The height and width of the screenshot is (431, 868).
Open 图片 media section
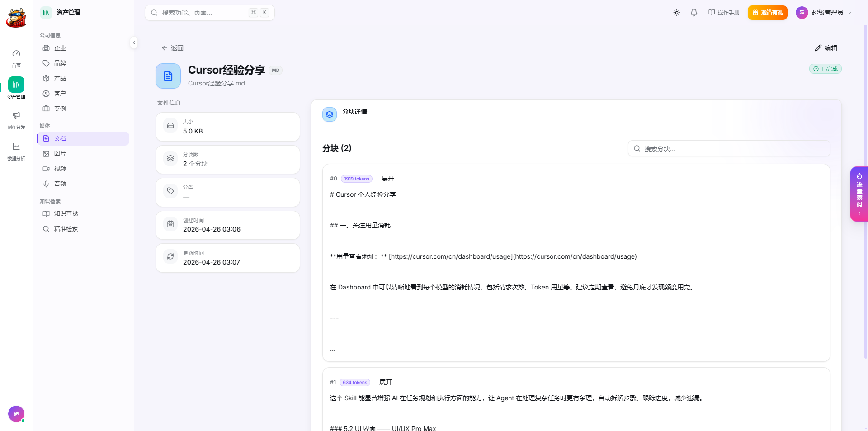83,153
